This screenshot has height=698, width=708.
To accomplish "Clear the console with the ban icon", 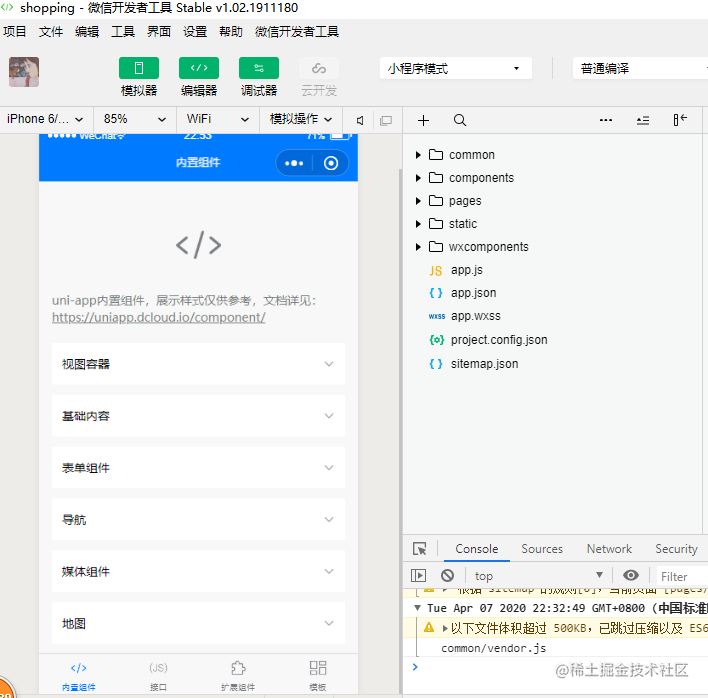I will (x=447, y=575).
